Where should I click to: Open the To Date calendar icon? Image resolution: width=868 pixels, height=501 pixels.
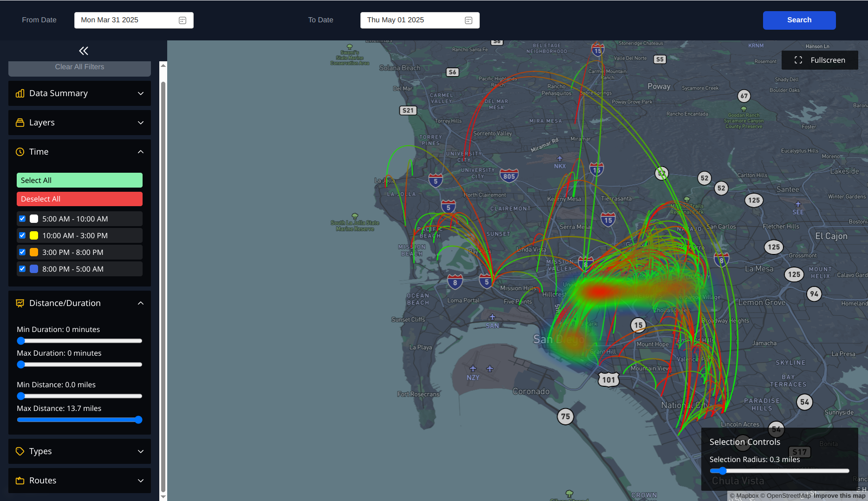[469, 20]
